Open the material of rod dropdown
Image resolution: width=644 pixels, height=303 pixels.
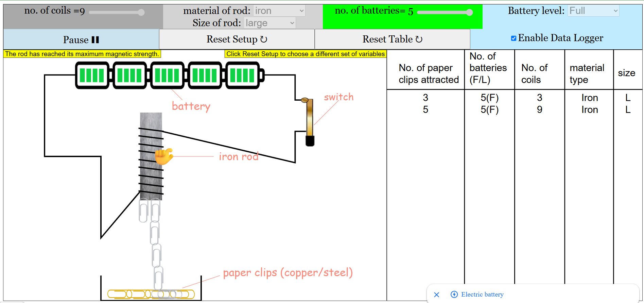[x=279, y=11]
